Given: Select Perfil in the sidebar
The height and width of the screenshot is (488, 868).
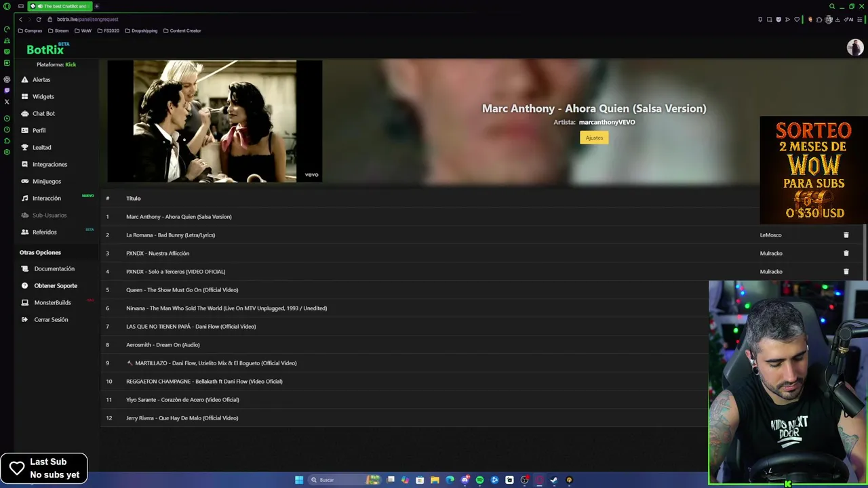Looking at the screenshot, I should pyautogui.click(x=39, y=130).
